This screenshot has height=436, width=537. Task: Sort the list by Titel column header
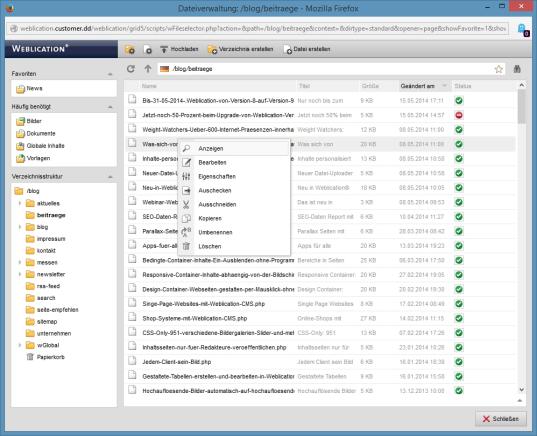coord(304,86)
